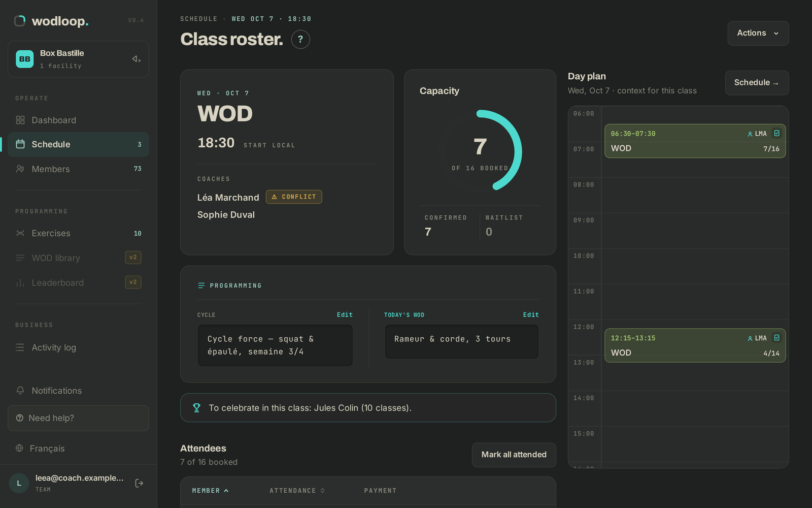
Task: Click the coach person icon on the 06:30 class
Action: point(750,134)
